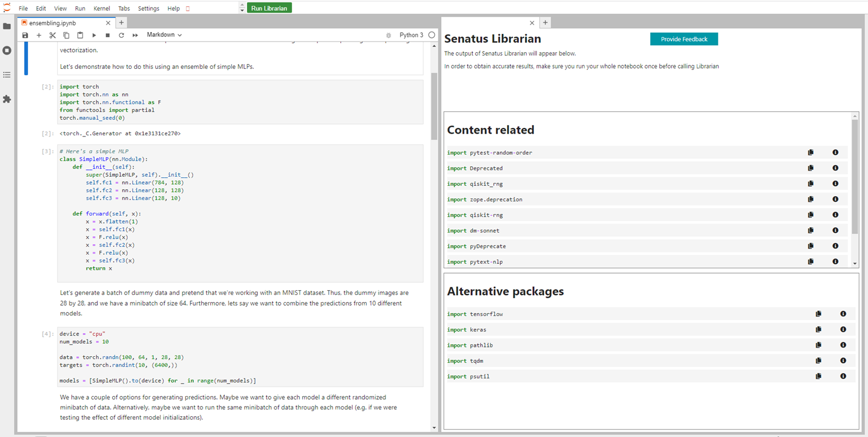The height and width of the screenshot is (437, 868).
Task: Click the 'Alternative packages' heading
Action: click(505, 291)
